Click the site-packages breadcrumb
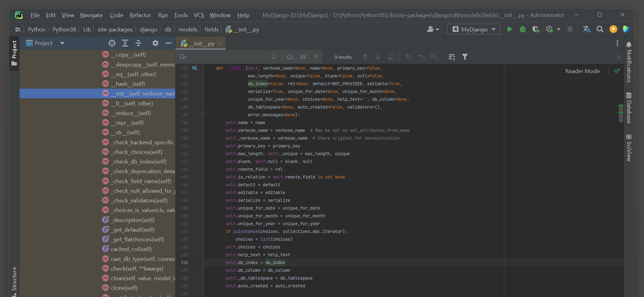 [115, 30]
